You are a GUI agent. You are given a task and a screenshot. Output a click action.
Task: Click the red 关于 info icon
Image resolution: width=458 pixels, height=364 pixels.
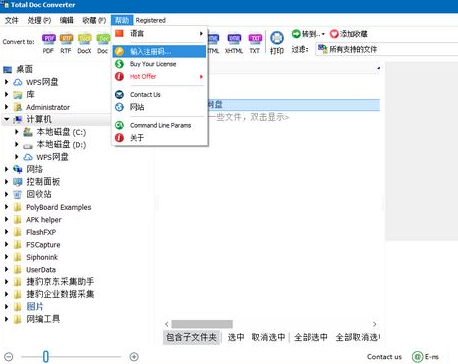[x=119, y=138]
